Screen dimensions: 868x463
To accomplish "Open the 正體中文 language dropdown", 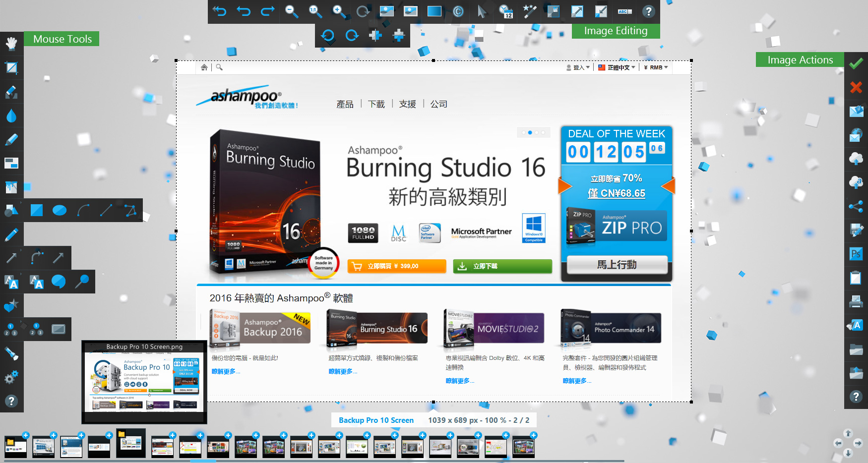I will pyautogui.click(x=617, y=67).
